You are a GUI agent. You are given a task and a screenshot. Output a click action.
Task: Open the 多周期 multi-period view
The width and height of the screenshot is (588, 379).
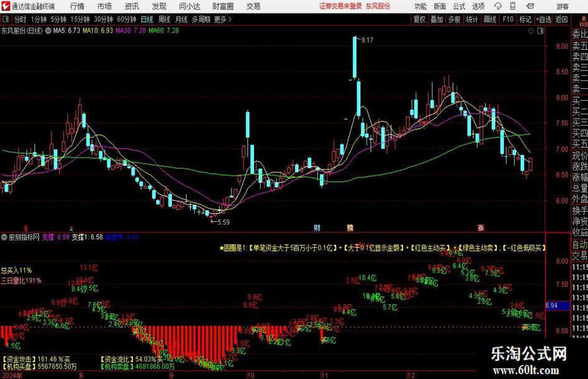(x=201, y=19)
